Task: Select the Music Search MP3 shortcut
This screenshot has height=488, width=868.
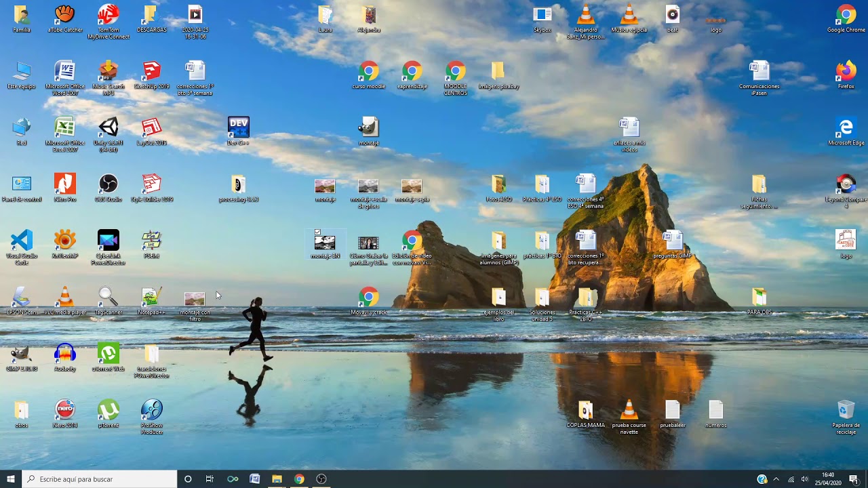Action: pos(108,79)
